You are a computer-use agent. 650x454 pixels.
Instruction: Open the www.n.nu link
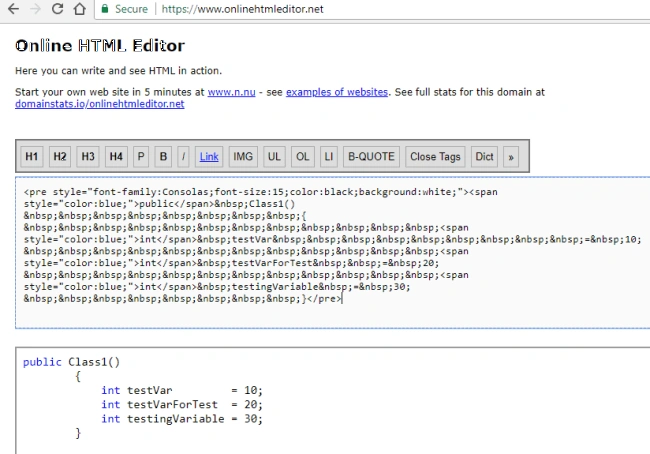pyautogui.click(x=231, y=92)
